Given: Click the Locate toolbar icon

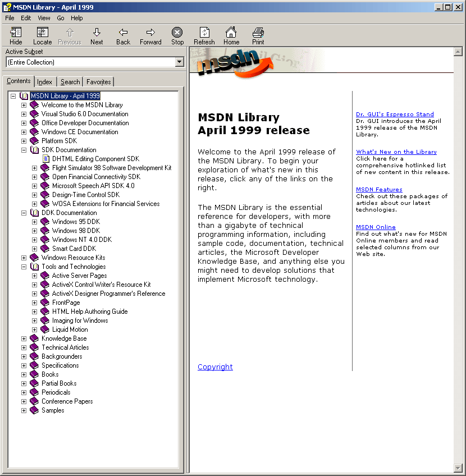Looking at the screenshot, I should (43, 32).
